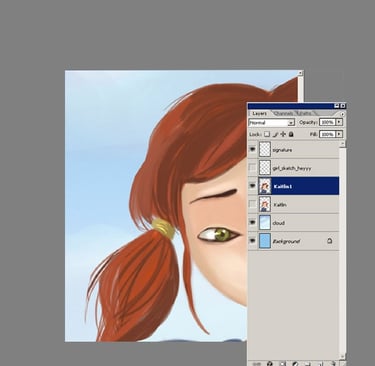Select the Kaitlin layer name
375x366 pixels.
(x=280, y=205)
